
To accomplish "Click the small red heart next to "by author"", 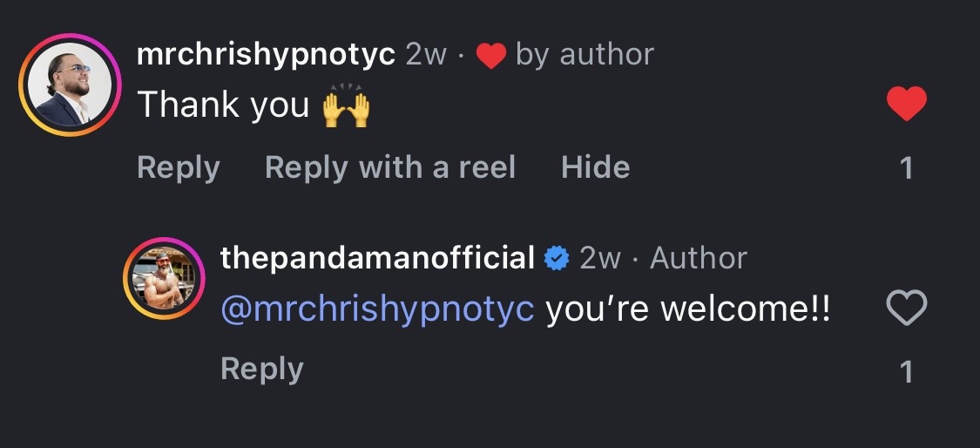I will [x=491, y=57].
